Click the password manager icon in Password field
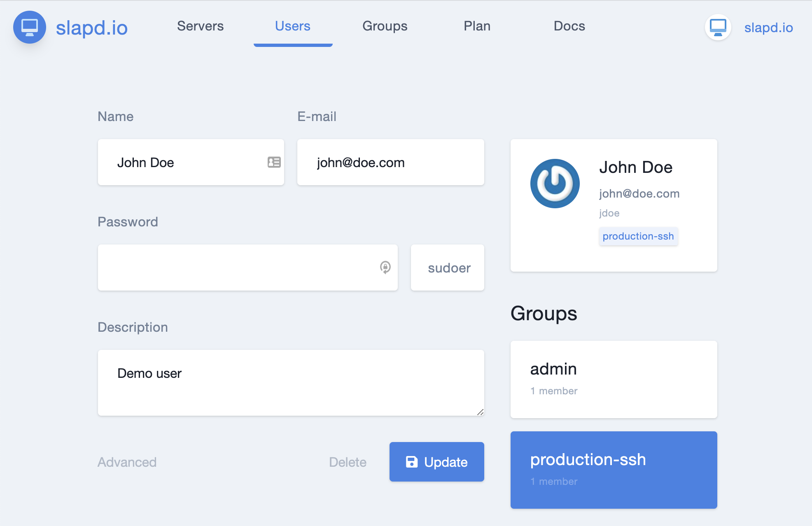Image resolution: width=812 pixels, height=526 pixels. (385, 268)
